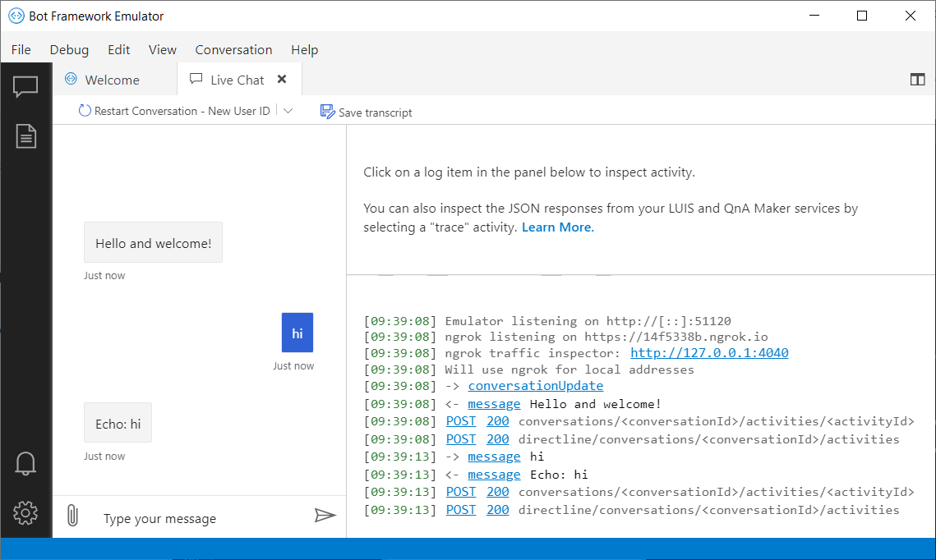Click 200 status at 09:39:13 directline row
936x560 pixels.
[x=498, y=509]
